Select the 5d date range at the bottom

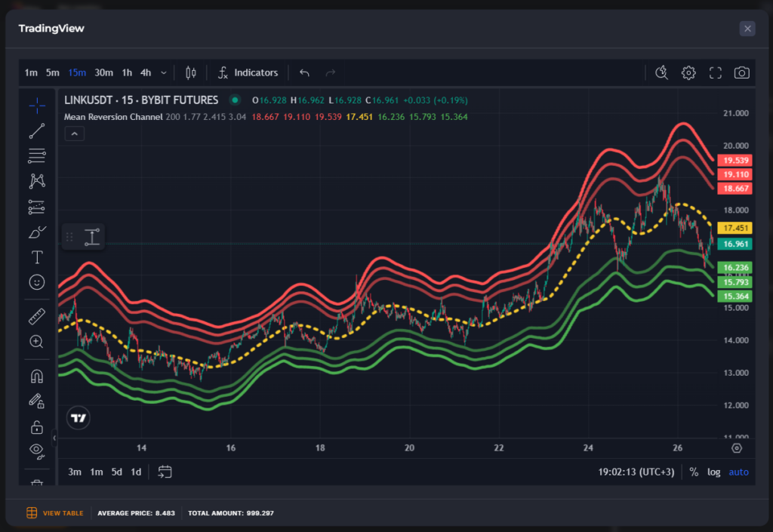tap(116, 471)
